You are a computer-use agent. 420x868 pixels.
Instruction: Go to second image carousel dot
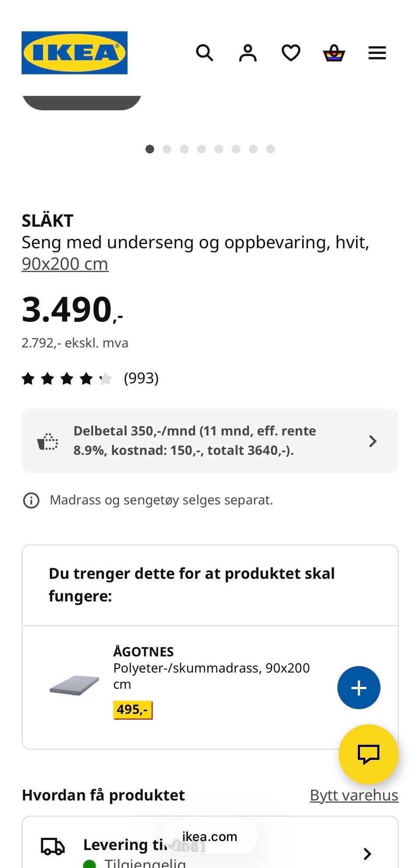point(167,149)
